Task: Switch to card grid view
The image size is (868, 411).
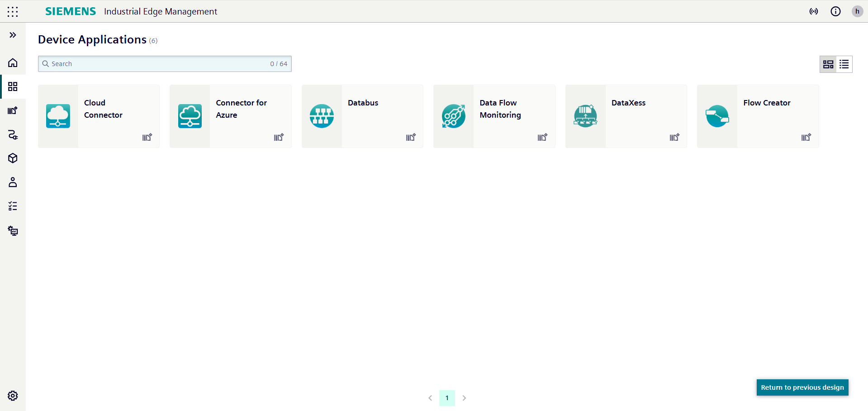Action: click(828, 64)
